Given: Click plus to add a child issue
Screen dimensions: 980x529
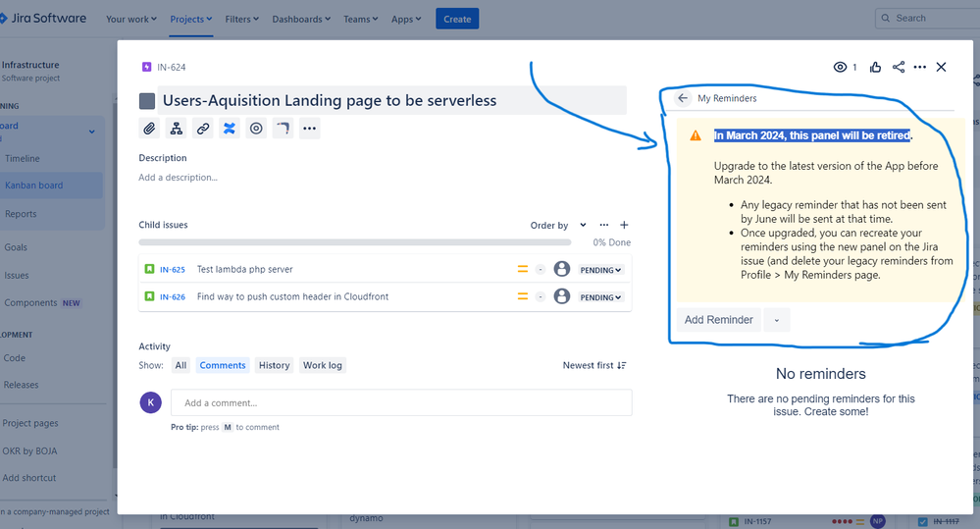Looking at the screenshot, I should [624, 225].
